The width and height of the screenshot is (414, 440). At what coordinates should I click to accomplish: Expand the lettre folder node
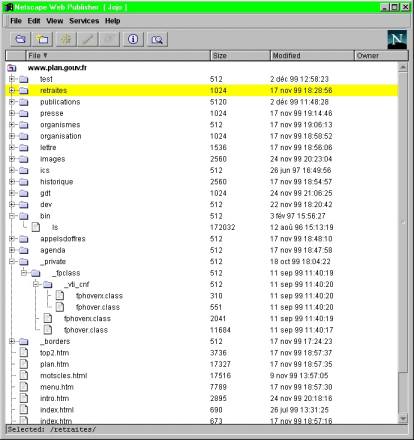click(x=12, y=147)
